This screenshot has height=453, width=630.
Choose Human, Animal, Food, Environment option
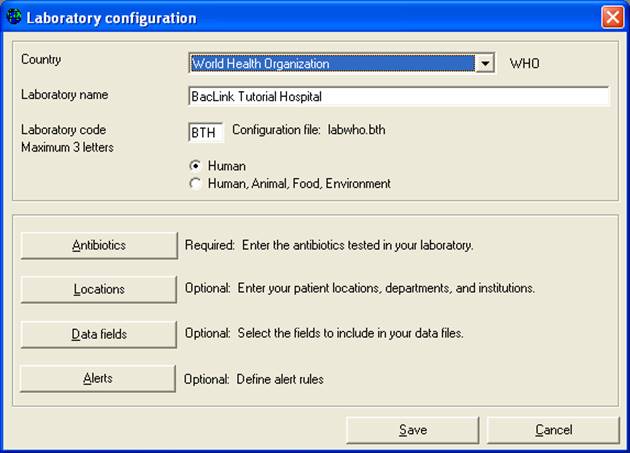[195, 184]
